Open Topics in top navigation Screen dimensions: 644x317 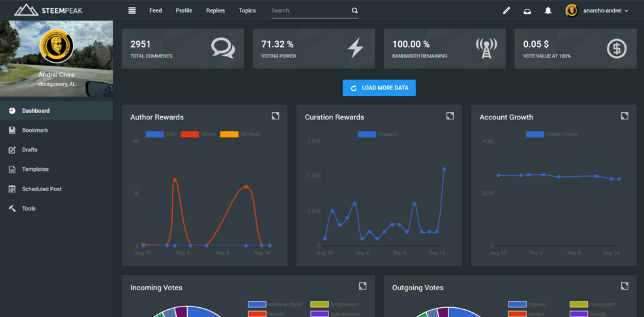[247, 10]
